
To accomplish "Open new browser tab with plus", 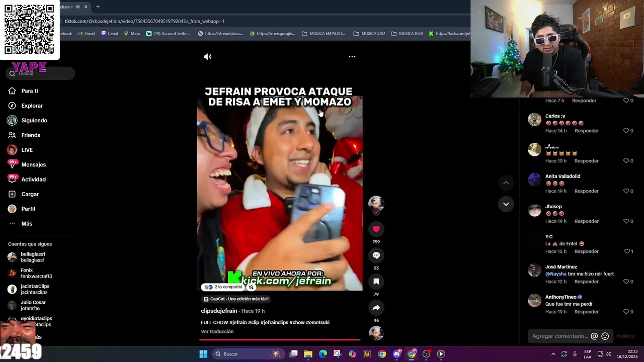I will [x=98, y=7].
